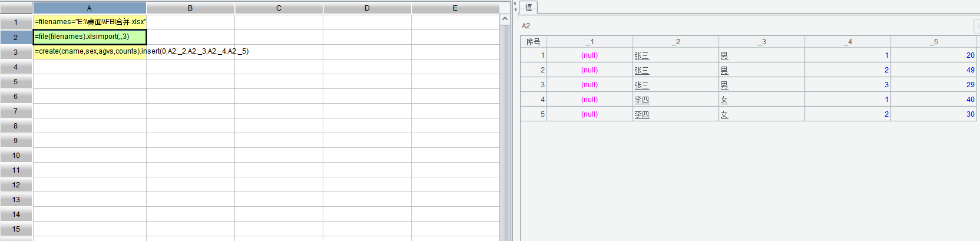Select 女 in result row 5
980x241 pixels.
pyautogui.click(x=762, y=114)
